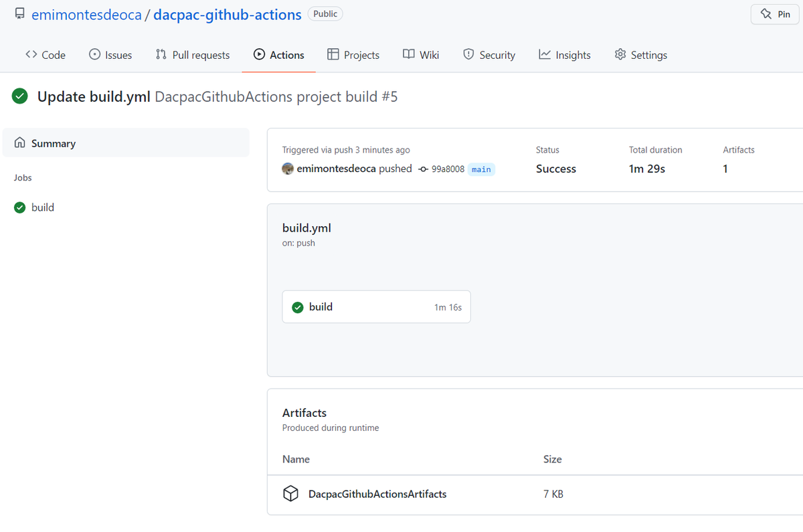Select Summary in the left sidebar

pyautogui.click(x=126, y=143)
